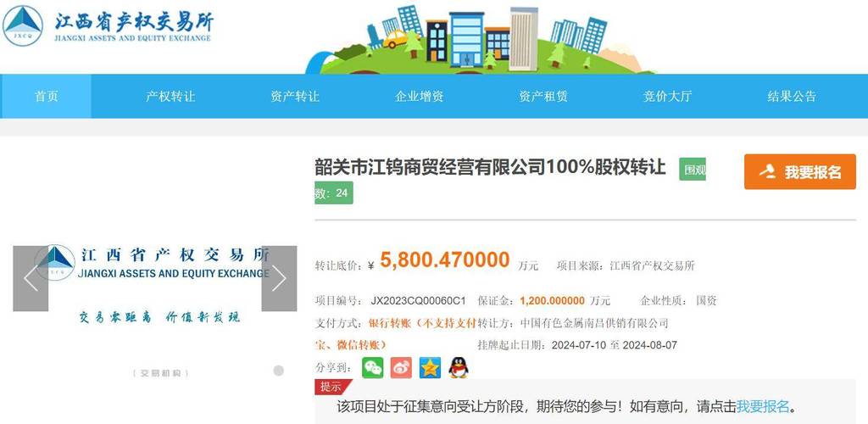Open the 企业增资 navigation tab

pyautogui.click(x=419, y=97)
